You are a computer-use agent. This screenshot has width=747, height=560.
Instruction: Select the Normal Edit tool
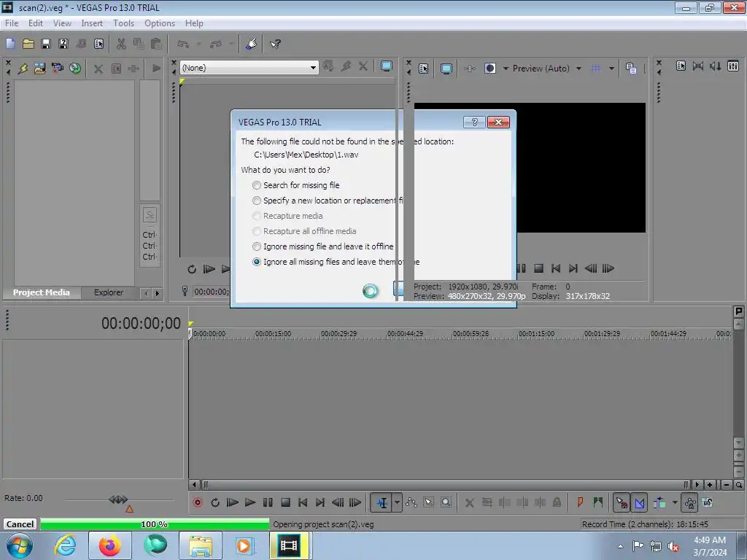click(382, 502)
